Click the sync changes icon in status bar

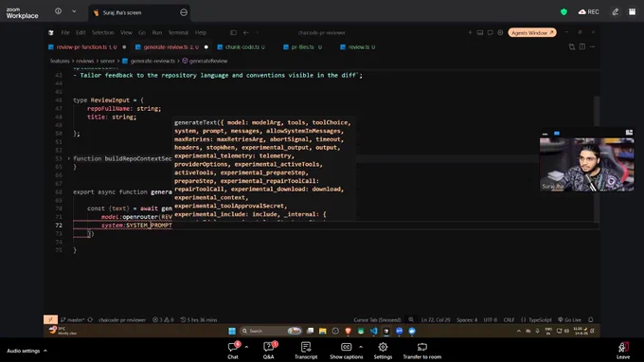90,319
